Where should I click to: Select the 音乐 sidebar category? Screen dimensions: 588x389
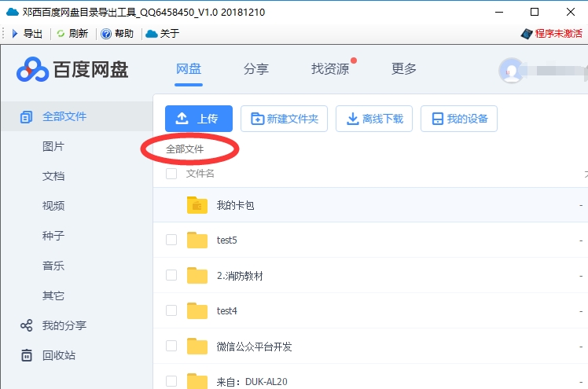pos(53,266)
